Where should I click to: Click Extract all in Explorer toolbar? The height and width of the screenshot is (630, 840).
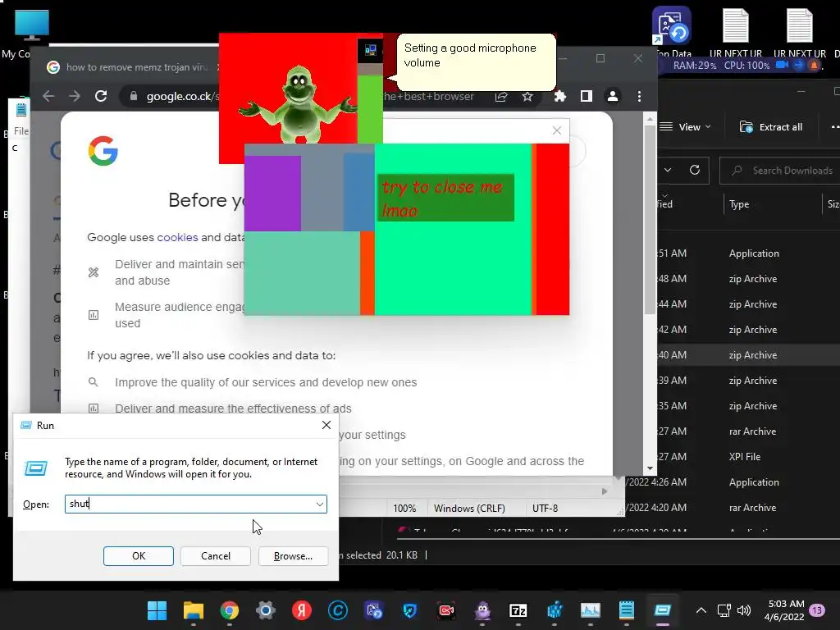[x=771, y=127]
